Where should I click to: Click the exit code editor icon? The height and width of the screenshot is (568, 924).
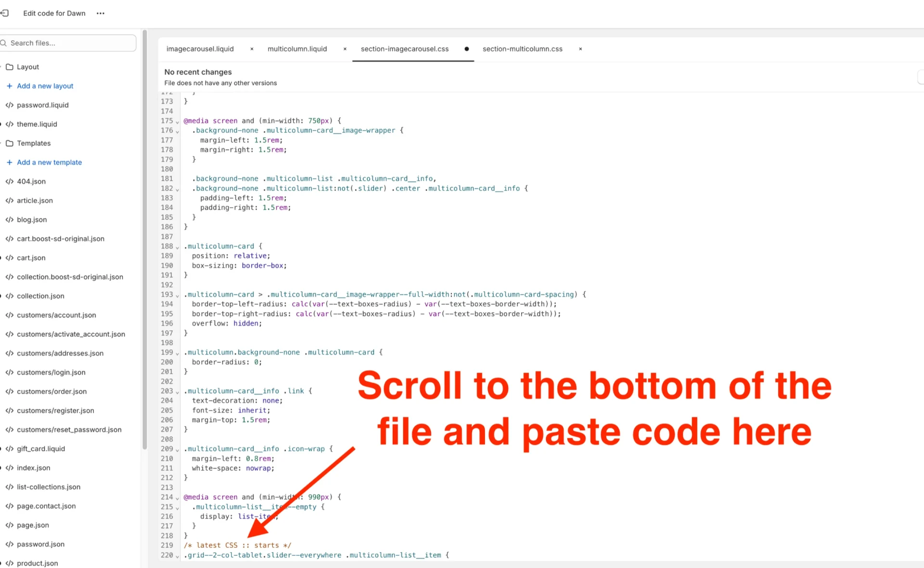pyautogui.click(x=5, y=13)
